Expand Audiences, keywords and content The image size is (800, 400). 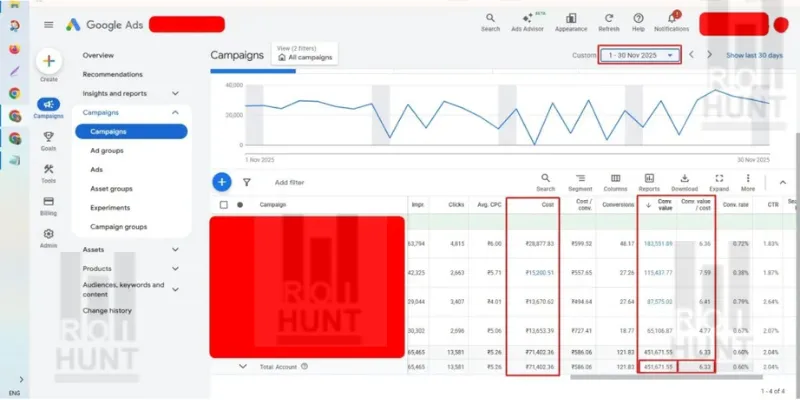176,289
